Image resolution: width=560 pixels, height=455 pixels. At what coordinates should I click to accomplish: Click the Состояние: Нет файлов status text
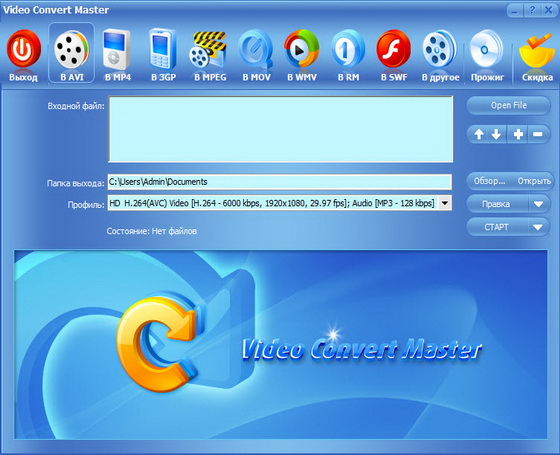coord(152,231)
